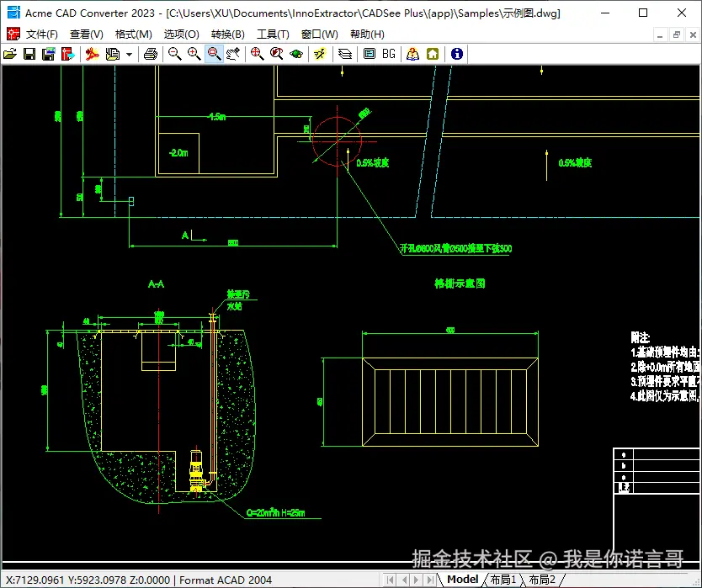
Task: Click the layout page view icon
Action: coord(370,54)
